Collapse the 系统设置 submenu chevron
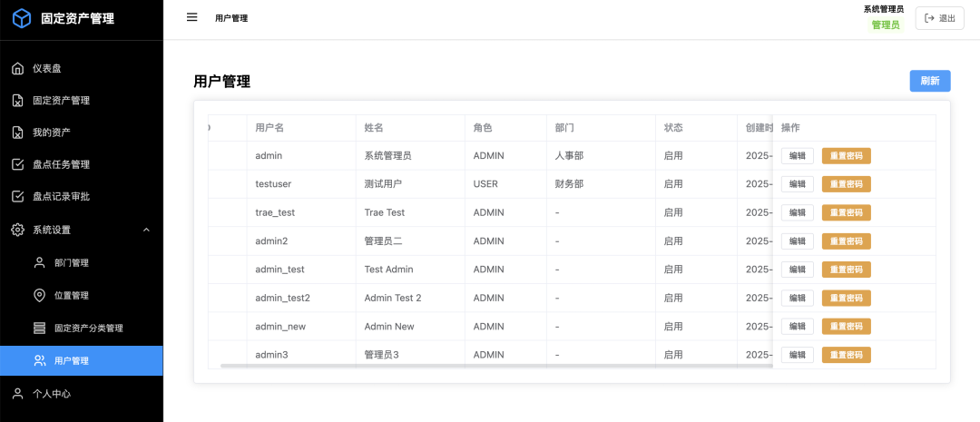This screenshot has height=422, width=980. [x=146, y=230]
